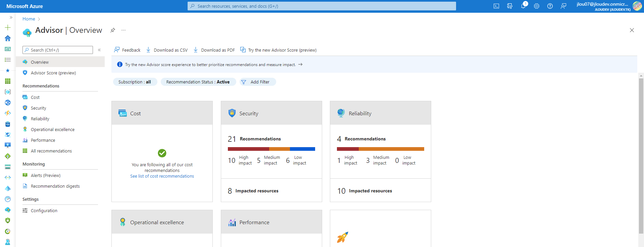Open the more options ellipsis beside Overview
The width and height of the screenshot is (644, 247).
click(123, 30)
